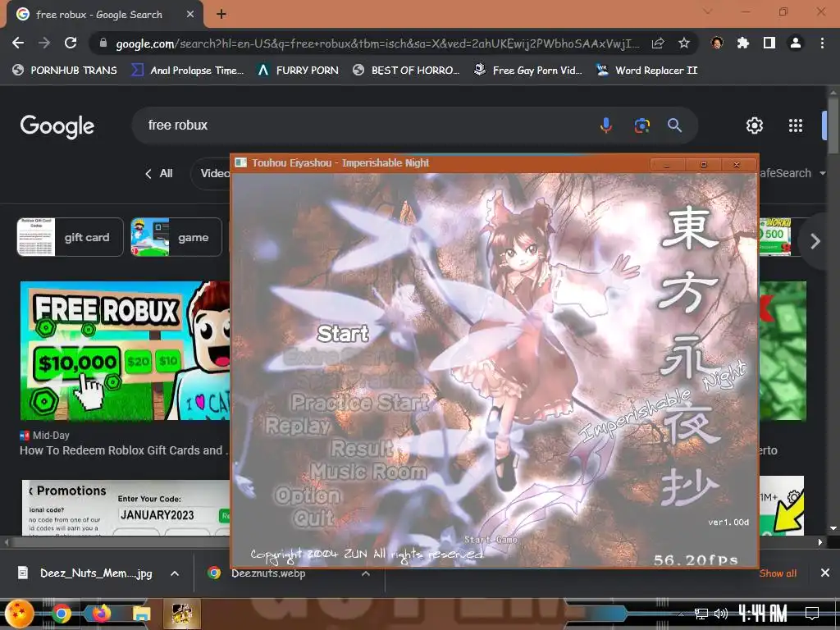
Task: Choose Replay in the Touhou menu
Action: 299,426
